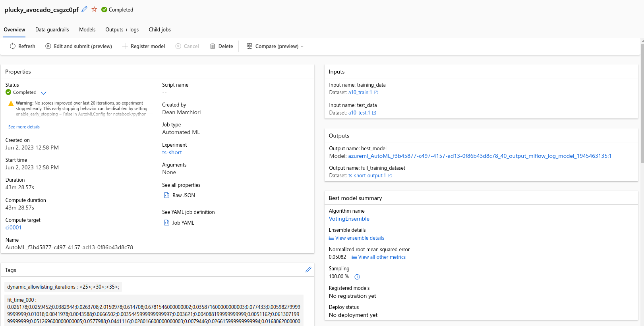Click the pencil icon to rename the job

pos(84,9)
